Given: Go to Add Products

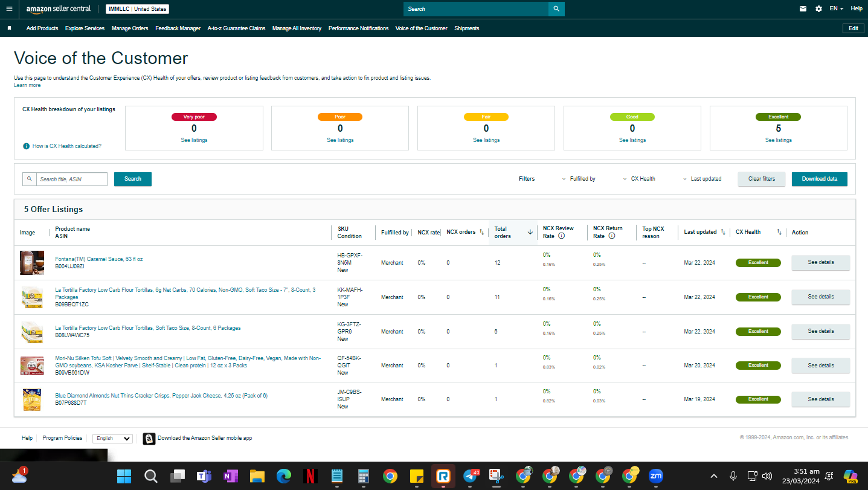Looking at the screenshot, I should (x=42, y=28).
